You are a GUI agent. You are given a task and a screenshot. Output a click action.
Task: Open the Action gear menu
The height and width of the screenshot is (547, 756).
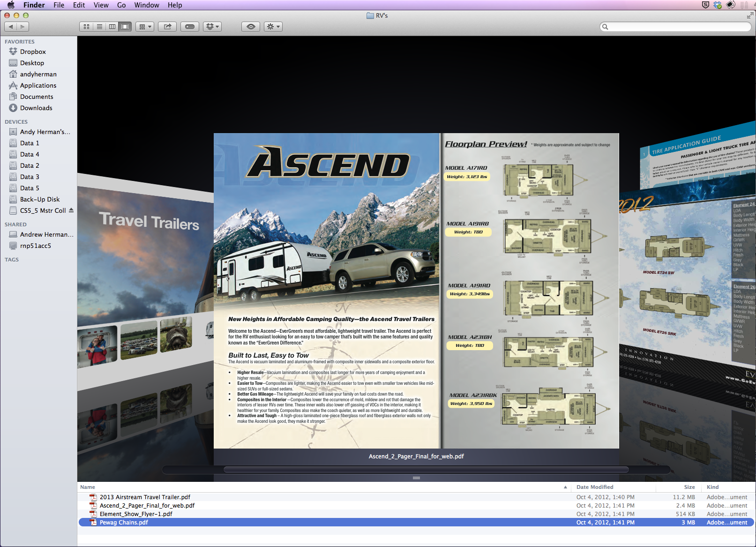[x=273, y=27]
